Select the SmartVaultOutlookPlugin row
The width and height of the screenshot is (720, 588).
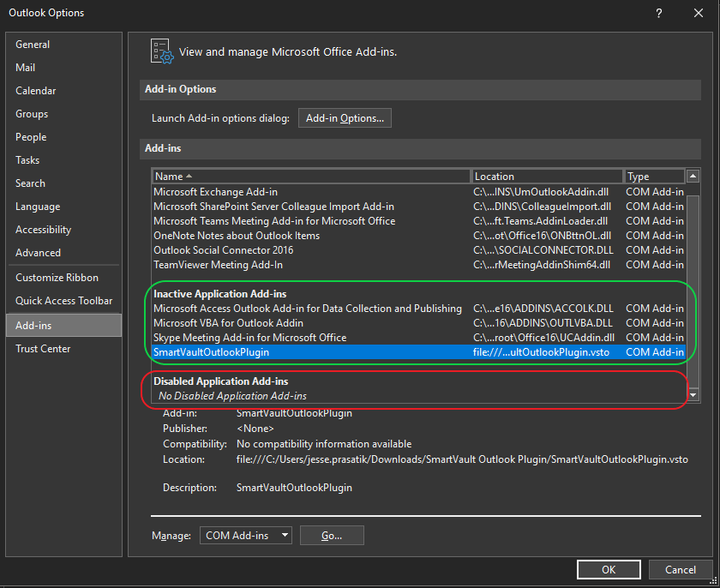[419, 352]
